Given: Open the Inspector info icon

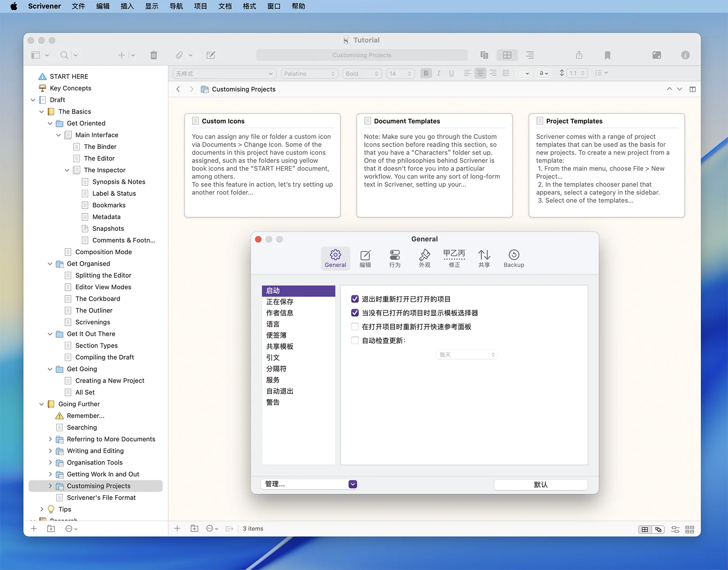Looking at the screenshot, I should [685, 55].
